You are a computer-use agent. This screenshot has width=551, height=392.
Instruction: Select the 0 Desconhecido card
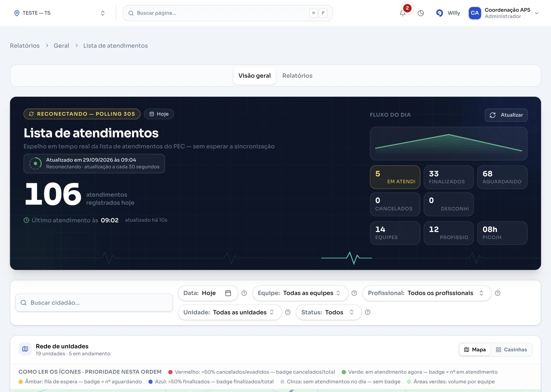tap(449, 204)
